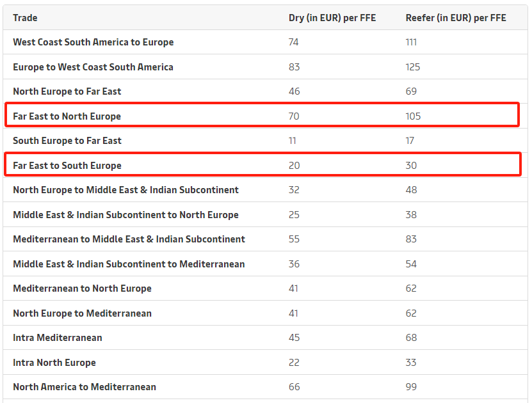Click the North America to Mediterranean trade

85,387
